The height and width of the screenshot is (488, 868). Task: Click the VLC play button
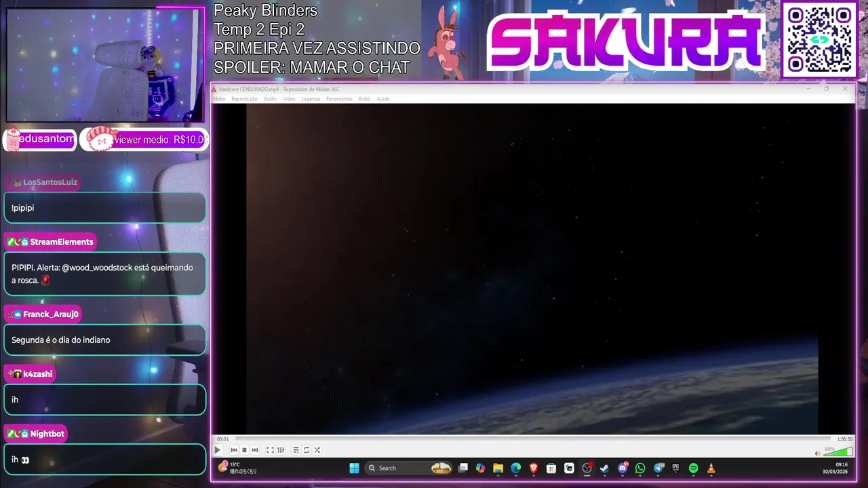tap(218, 450)
